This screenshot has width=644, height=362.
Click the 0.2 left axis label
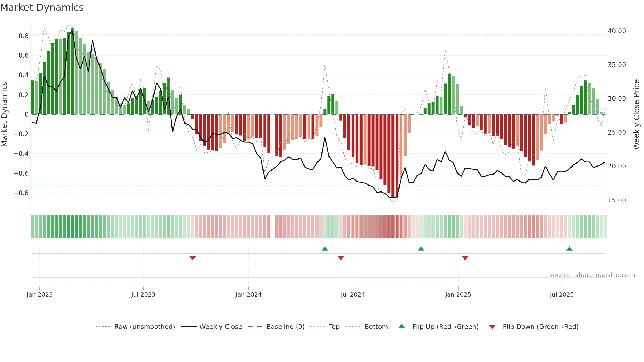24,95
